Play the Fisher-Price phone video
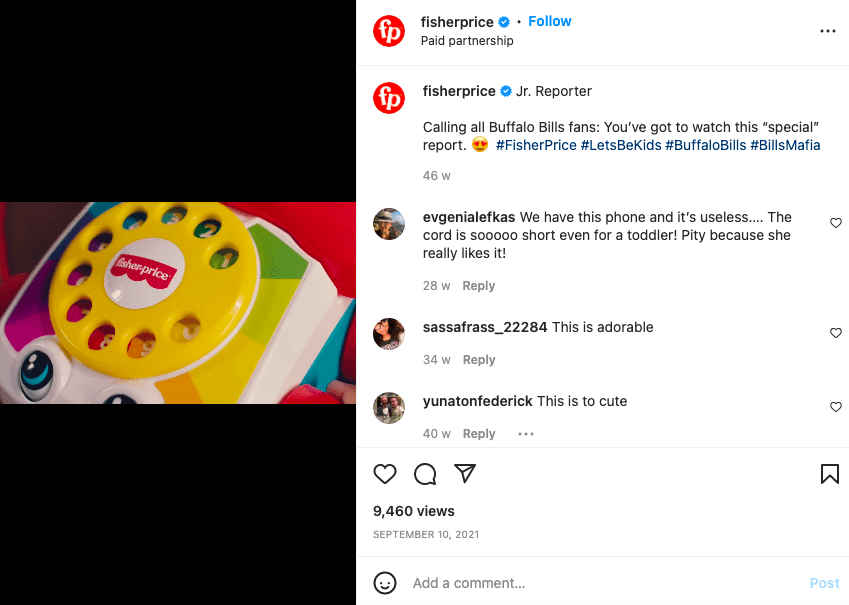Viewport: 849px width, 605px height. point(178,303)
